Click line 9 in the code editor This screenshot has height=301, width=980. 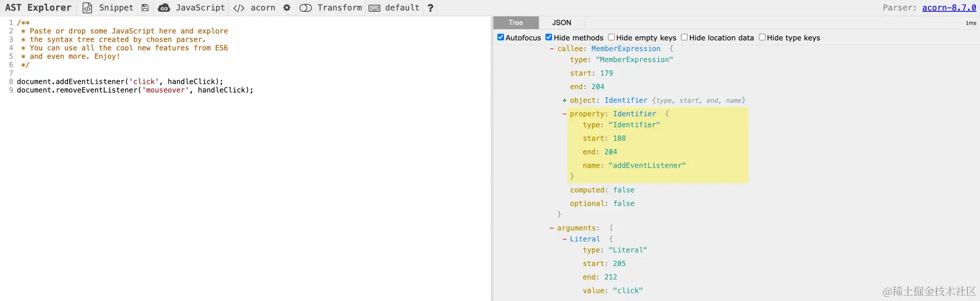click(x=135, y=90)
